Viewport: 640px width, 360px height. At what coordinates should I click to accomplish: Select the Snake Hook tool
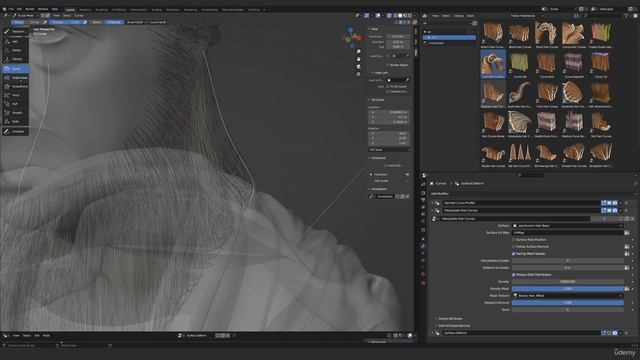(x=16, y=78)
